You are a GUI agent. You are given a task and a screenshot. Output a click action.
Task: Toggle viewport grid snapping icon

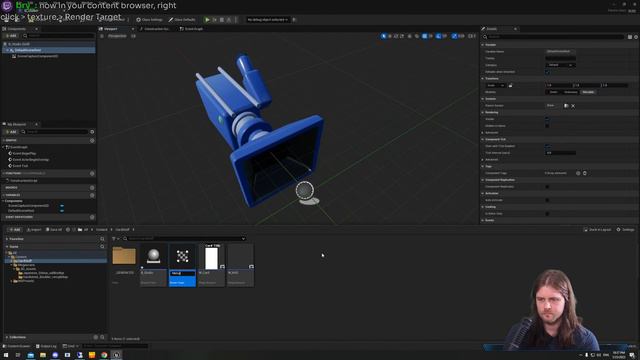(425, 36)
